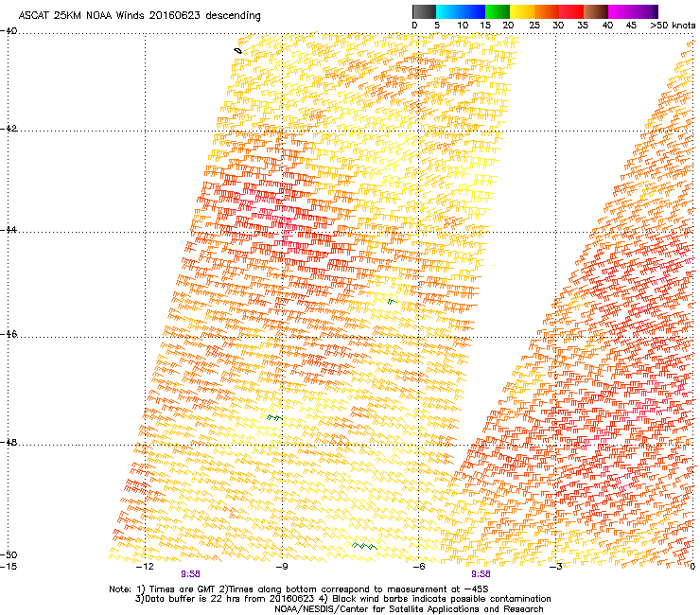Viewport: 700px width, 615px height.
Task: Click the purple 9:58 timestamp near -6
Action: pyautogui.click(x=481, y=574)
